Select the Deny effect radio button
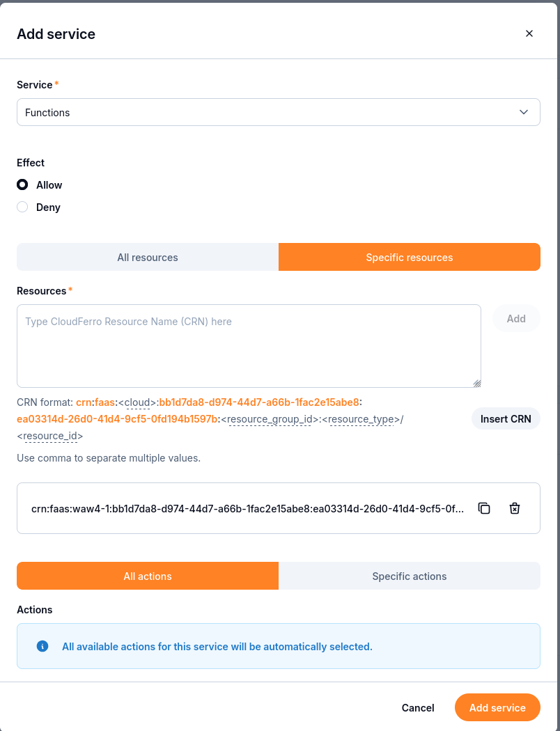Screen dimensions: 560x731 22,207
